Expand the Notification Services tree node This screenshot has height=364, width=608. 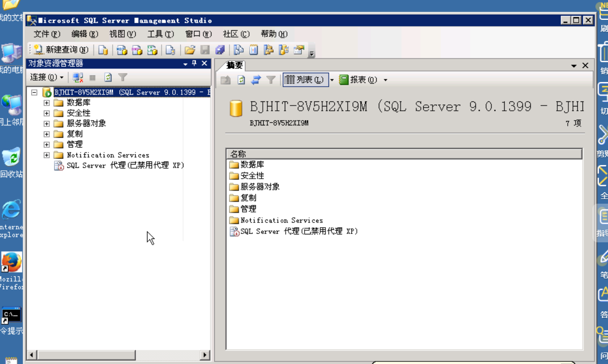point(46,155)
